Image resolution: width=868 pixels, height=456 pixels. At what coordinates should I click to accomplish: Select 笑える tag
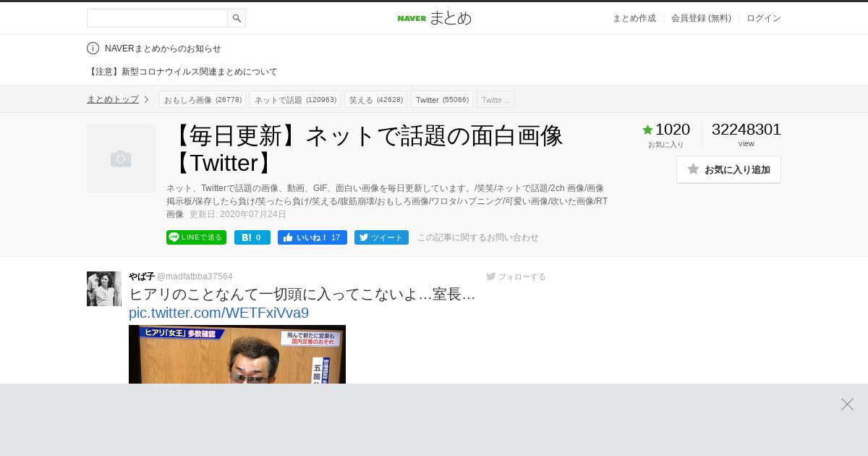pos(375,99)
